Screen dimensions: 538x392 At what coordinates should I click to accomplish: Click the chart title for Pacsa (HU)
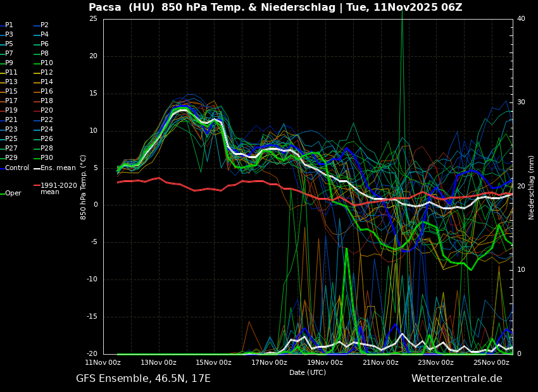click(x=275, y=8)
